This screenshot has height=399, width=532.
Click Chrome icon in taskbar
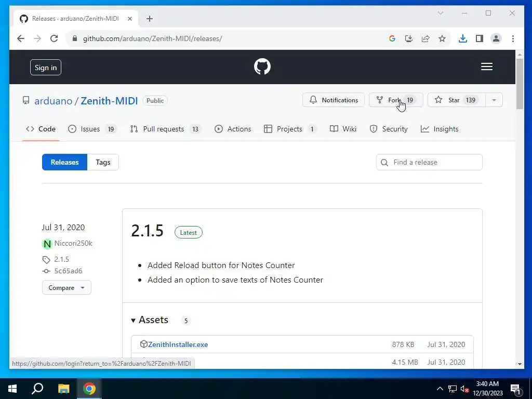click(89, 389)
